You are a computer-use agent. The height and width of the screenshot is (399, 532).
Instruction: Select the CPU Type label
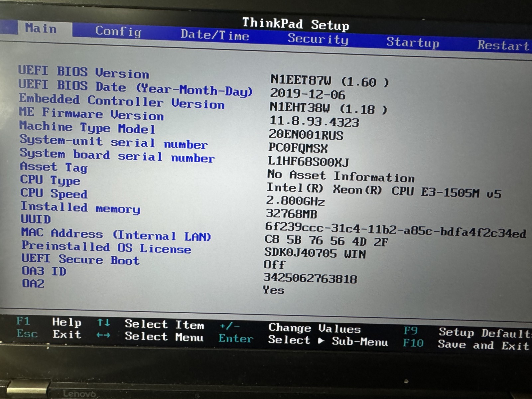pos(50,180)
